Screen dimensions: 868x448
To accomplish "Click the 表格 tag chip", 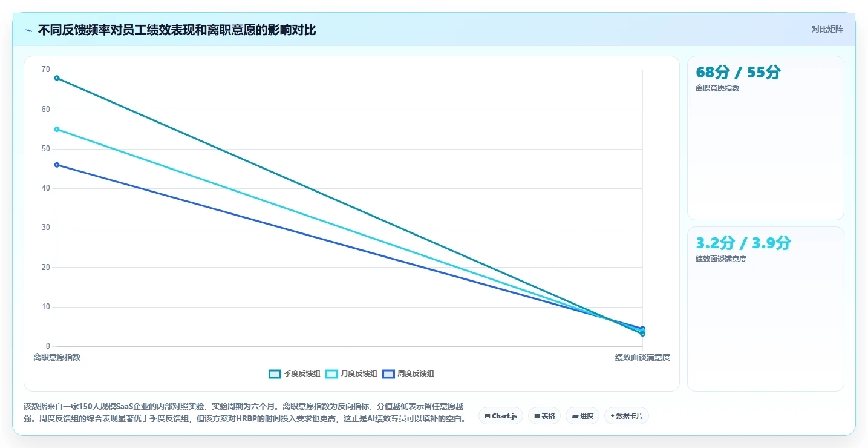I will pos(544,416).
